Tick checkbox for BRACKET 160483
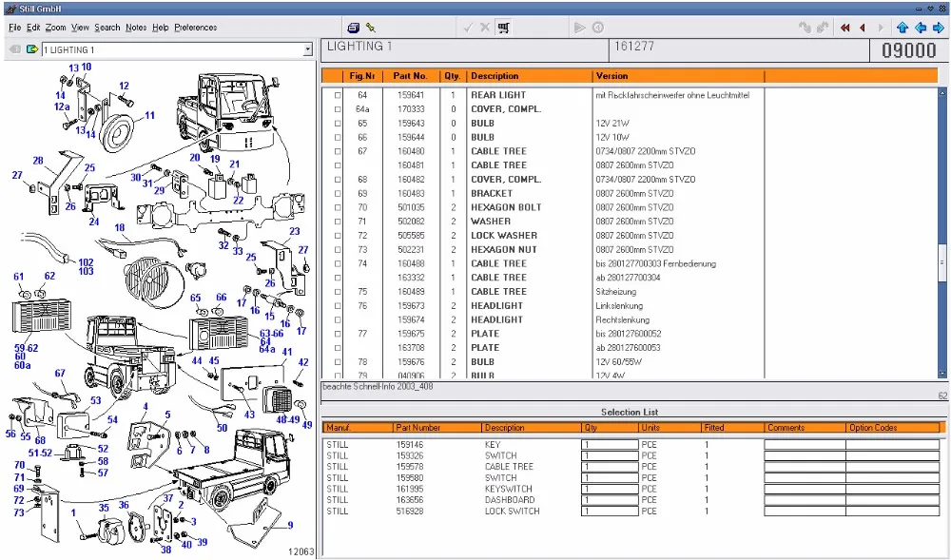Viewport: 951px width, 560px height. tap(338, 193)
